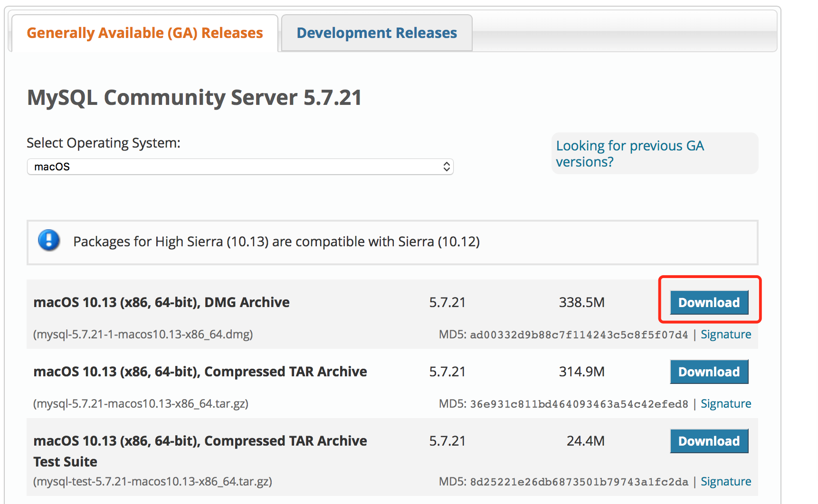Download the 314.9M Compressed TAR Archive
Screen dimensions: 818x504
(709, 372)
